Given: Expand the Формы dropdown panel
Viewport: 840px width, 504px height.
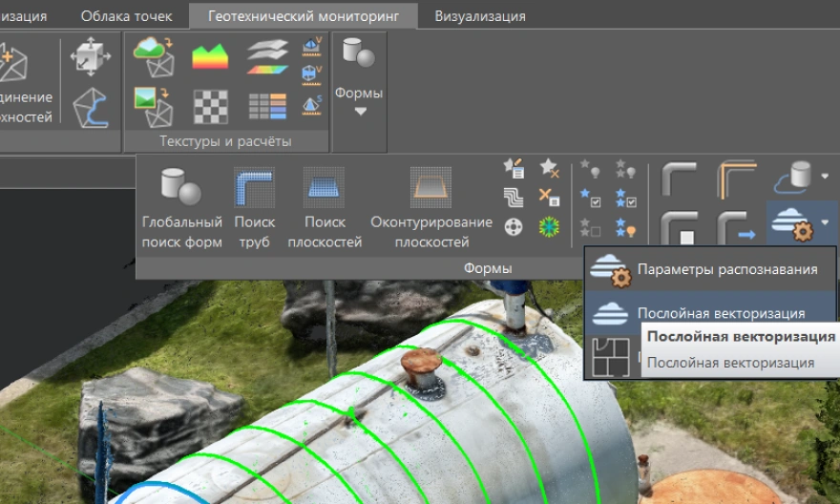Looking at the screenshot, I should 359,100.
